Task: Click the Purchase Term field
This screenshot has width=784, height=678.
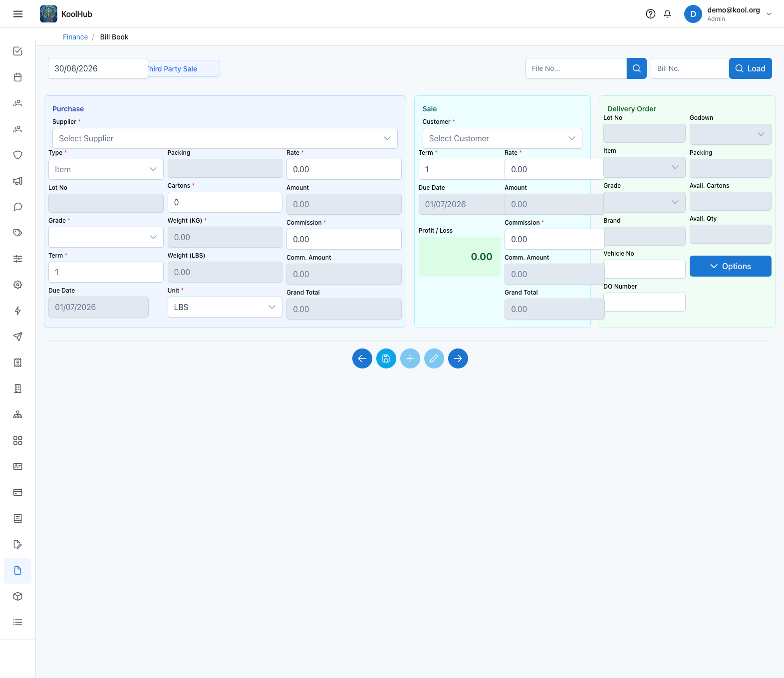Action: [106, 272]
